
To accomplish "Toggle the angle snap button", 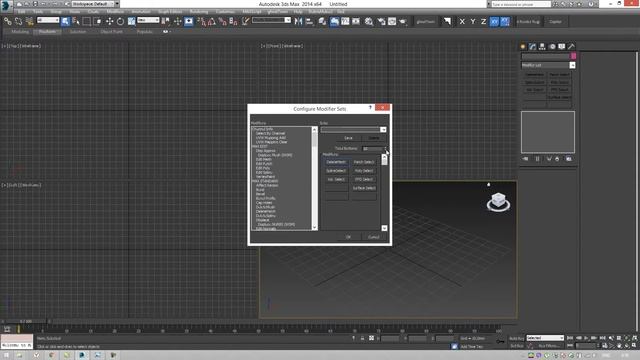I will 212,21.
